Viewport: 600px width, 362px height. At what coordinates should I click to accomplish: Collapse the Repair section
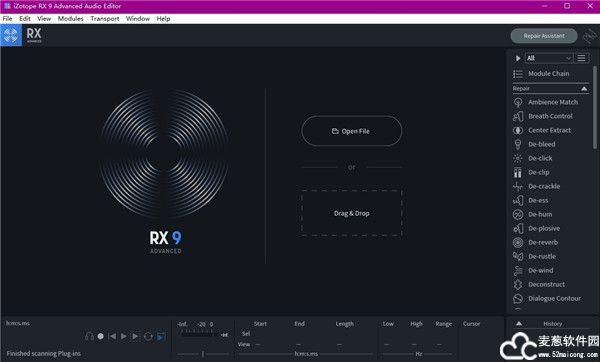pos(584,88)
